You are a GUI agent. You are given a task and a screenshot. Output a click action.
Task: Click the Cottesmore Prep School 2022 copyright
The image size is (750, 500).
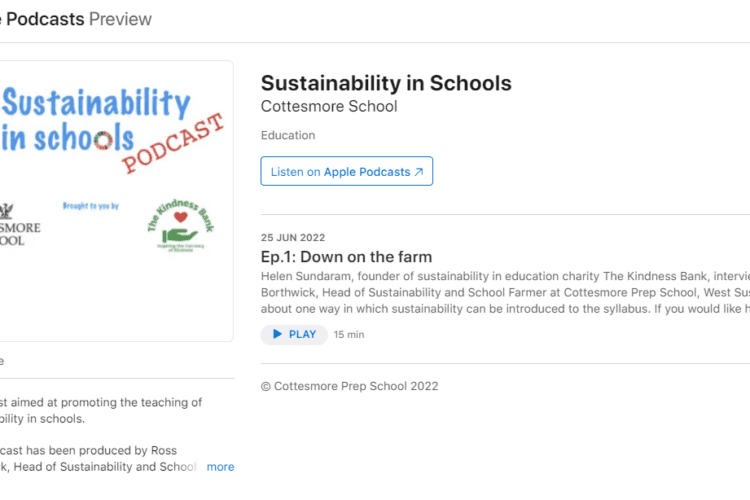point(350,386)
